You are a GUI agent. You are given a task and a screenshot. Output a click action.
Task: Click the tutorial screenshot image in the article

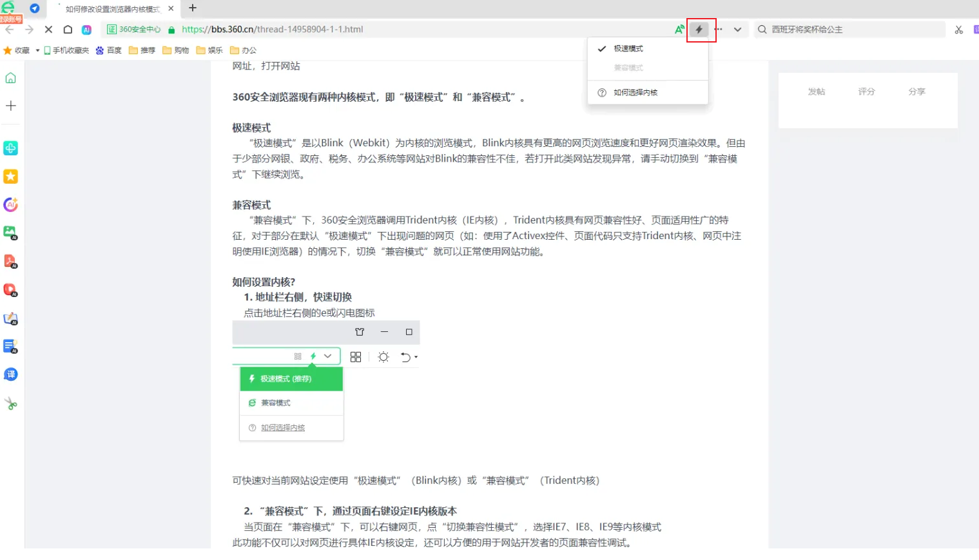point(326,381)
